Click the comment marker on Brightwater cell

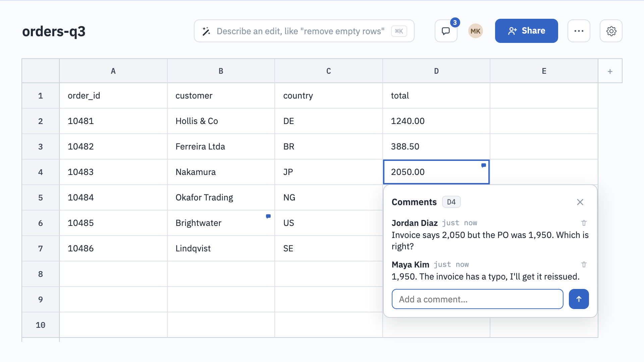(268, 216)
